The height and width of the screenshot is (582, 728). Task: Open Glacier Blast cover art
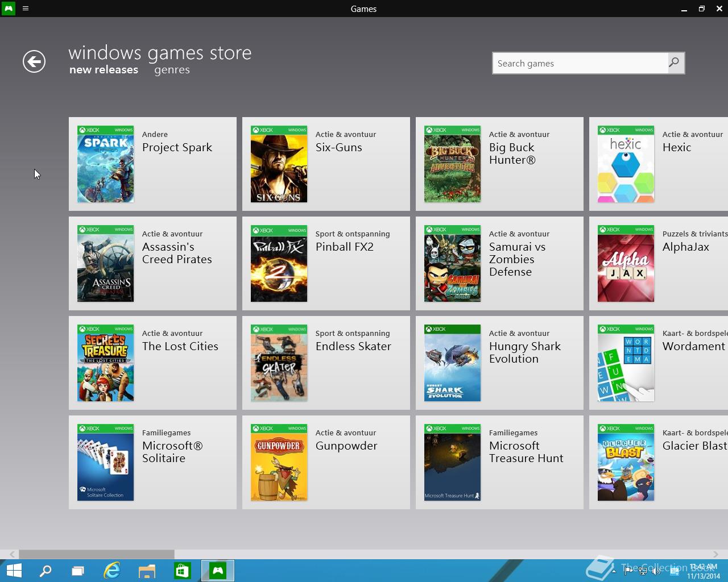[x=626, y=463]
